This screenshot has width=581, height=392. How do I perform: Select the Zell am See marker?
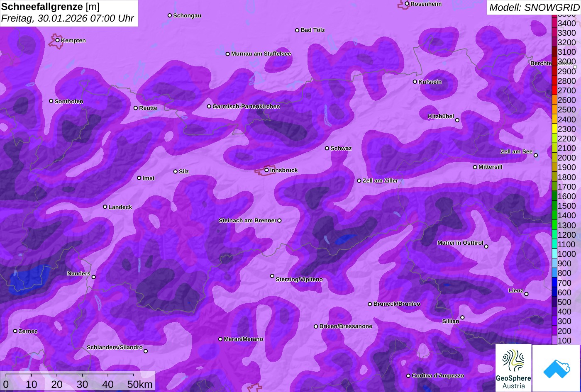pyautogui.click(x=535, y=156)
